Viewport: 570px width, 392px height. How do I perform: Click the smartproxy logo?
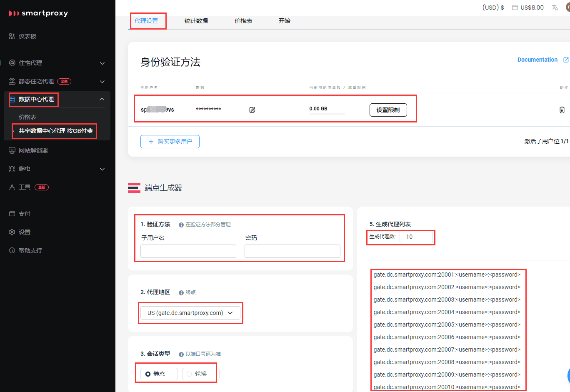click(38, 13)
